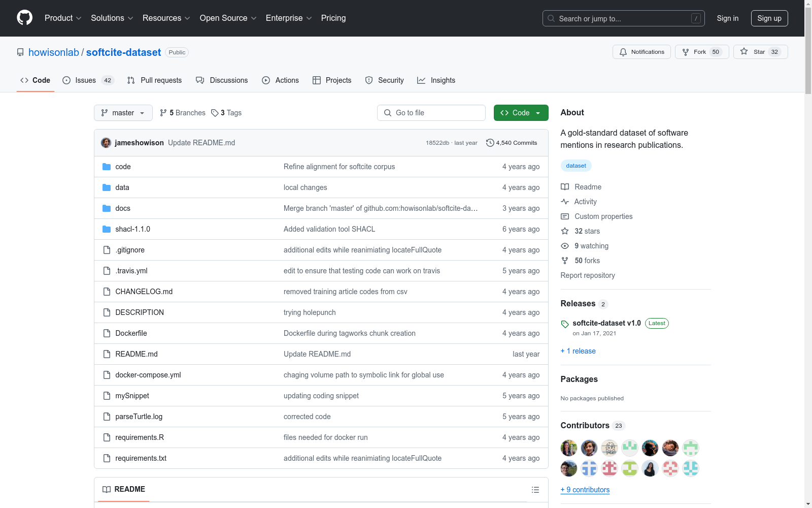Open the .travis.yml file
Screen dimensions: 812x508
pyautogui.click(x=131, y=271)
